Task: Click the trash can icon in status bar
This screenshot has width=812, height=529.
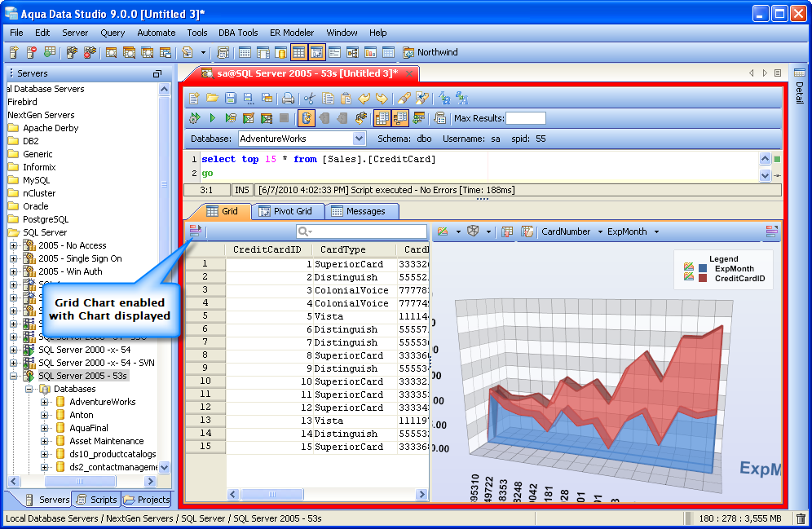Action: 801,518
